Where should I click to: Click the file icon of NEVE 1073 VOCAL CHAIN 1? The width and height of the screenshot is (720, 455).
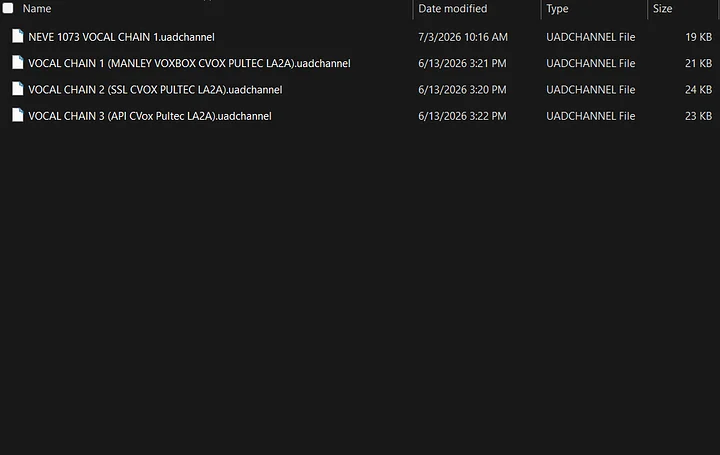tap(17, 36)
